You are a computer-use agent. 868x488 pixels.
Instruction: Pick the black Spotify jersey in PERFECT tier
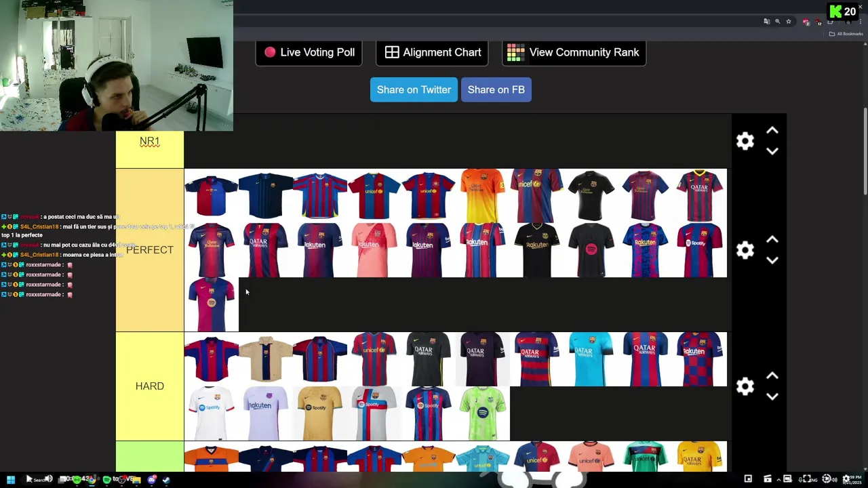pyautogui.click(x=591, y=250)
